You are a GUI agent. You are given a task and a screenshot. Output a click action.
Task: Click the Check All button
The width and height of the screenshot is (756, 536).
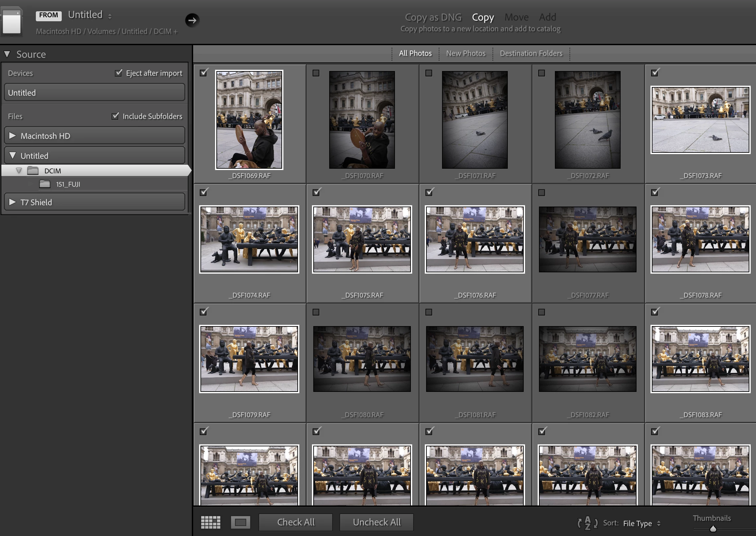coord(295,522)
